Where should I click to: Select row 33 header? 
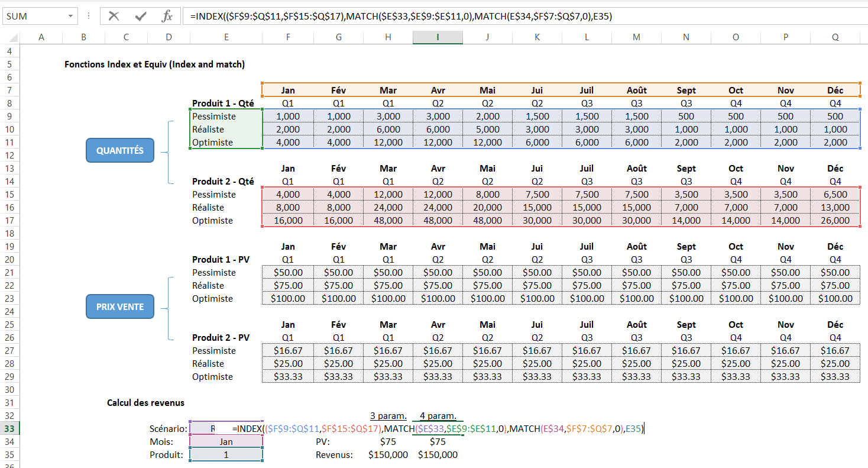[9, 428]
